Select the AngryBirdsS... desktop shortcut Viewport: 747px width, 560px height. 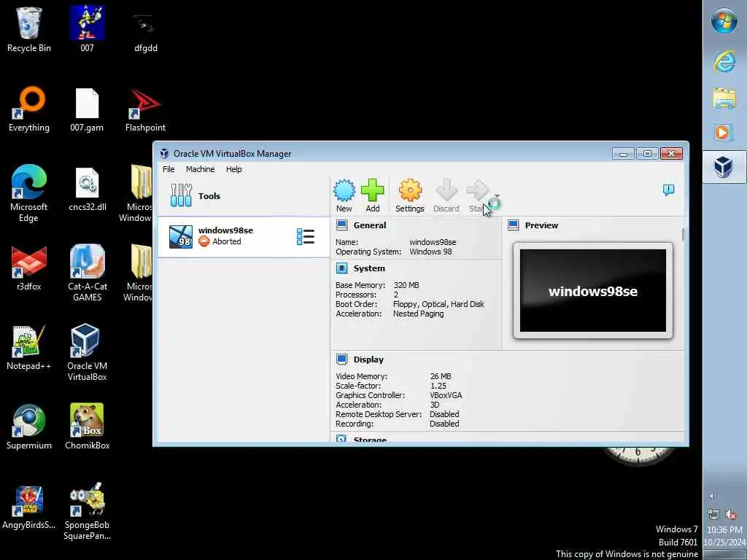[29, 507]
